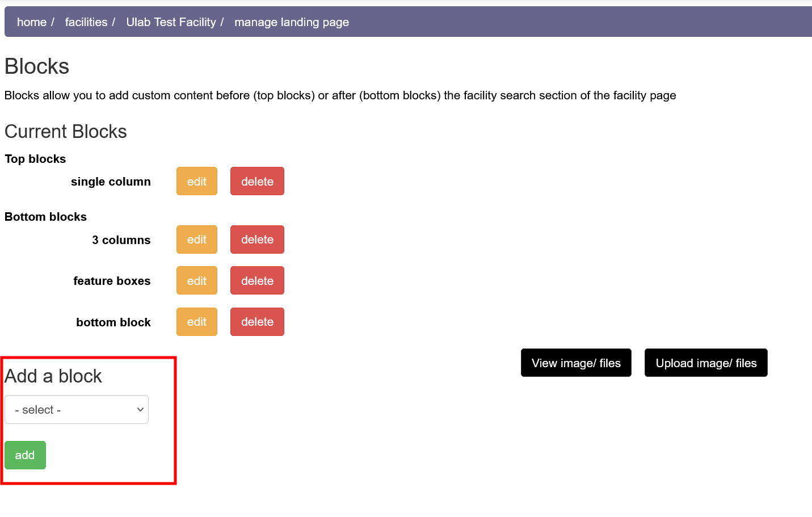
Task: Click the 'single column' block label
Action: pos(111,182)
